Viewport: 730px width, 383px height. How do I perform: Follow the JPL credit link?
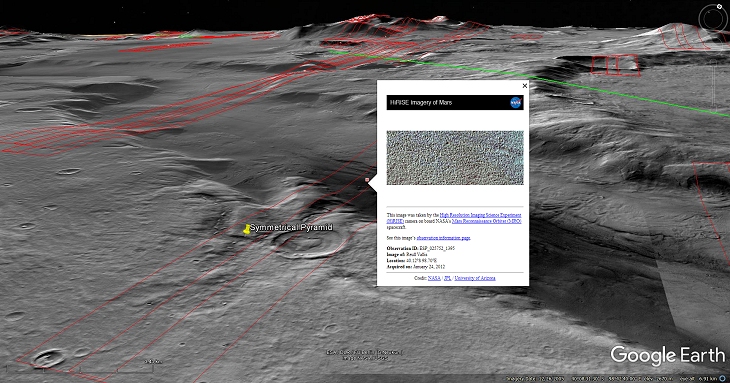(447, 278)
